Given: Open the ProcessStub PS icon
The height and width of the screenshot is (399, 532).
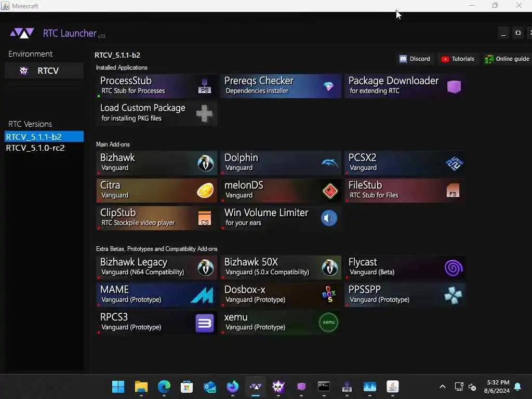Looking at the screenshot, I should (205, 86).
